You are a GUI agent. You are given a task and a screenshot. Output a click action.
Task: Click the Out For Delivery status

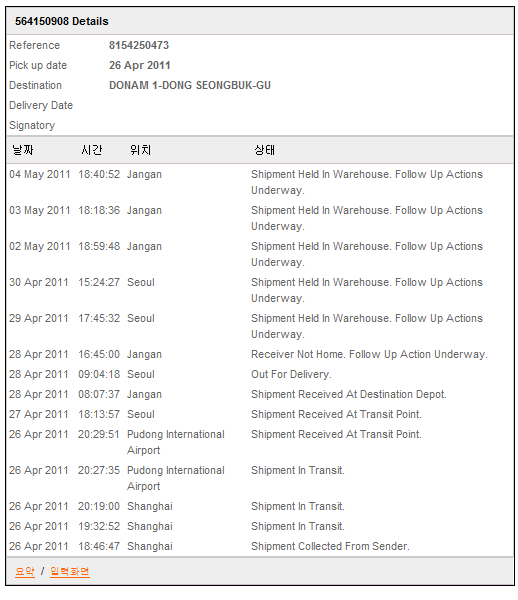[x=291, y=374]
